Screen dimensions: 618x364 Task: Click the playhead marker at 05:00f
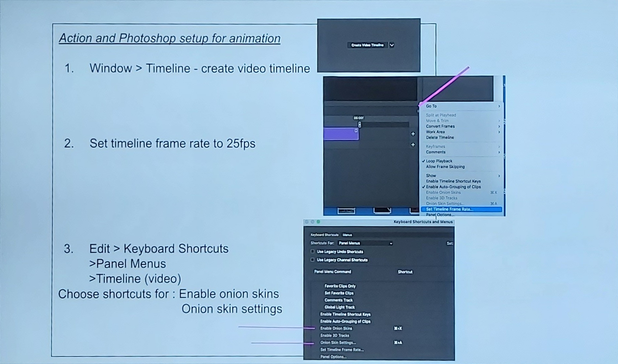click(359, 124)
